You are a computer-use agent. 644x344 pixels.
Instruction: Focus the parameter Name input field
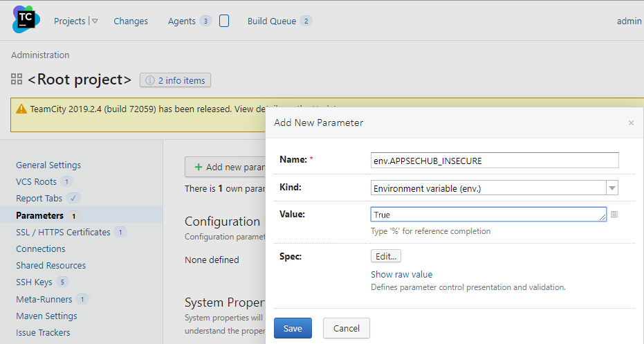(494, 161)
